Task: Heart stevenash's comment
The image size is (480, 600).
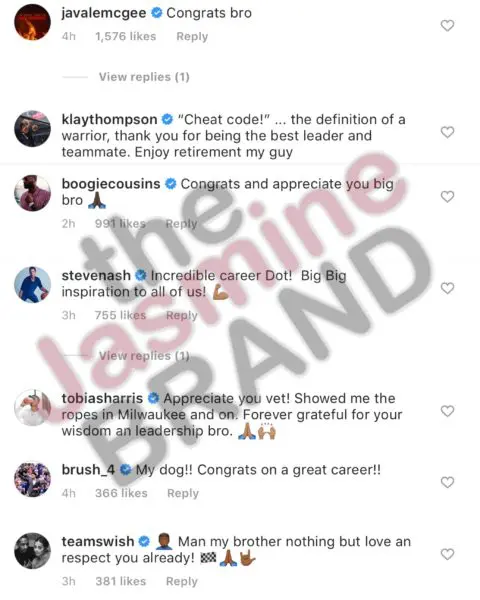Action: point(447,288)
